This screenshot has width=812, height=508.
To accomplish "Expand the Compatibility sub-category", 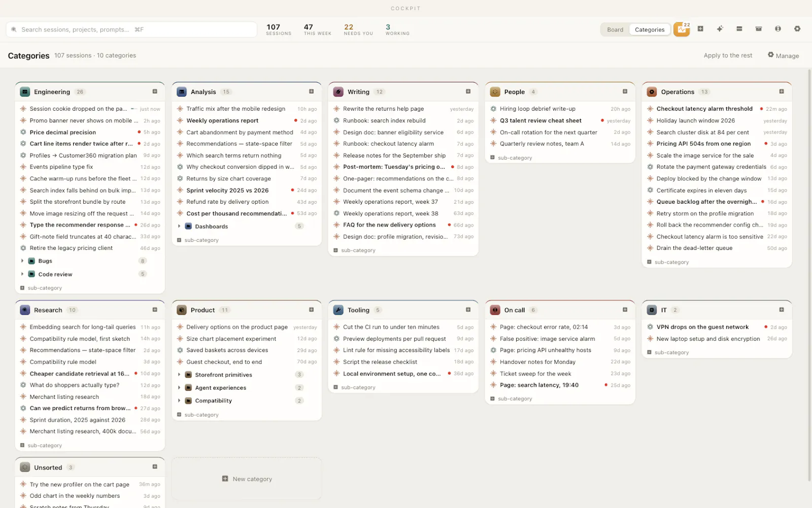I will [179, 400].
